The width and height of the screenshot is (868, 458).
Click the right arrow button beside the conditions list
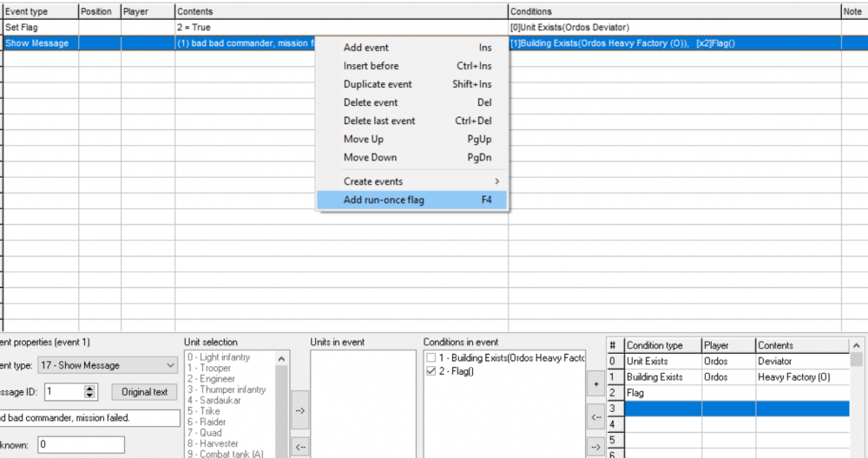tap(595, 448)
